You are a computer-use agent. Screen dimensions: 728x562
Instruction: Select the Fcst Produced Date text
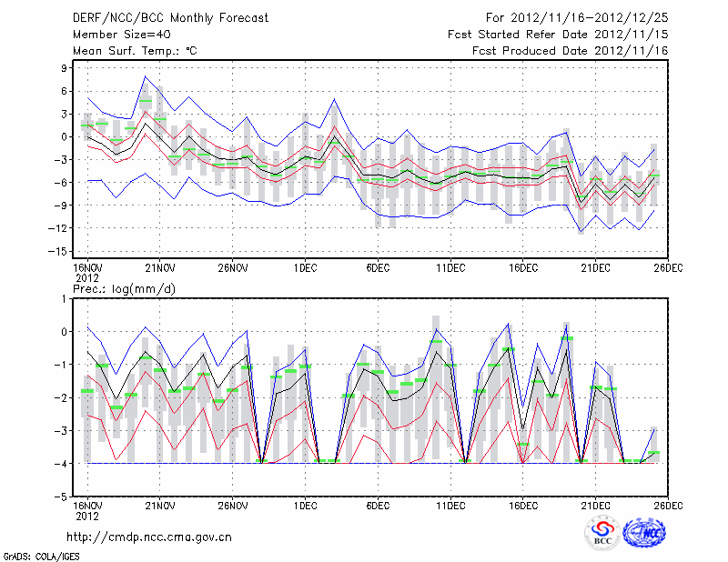tap(570, 51)
